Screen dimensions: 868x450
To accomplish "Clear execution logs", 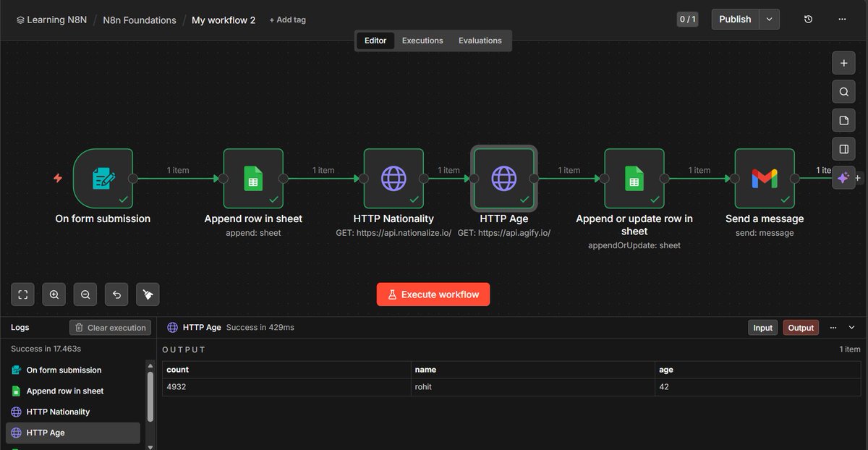I will pos(111,328).
